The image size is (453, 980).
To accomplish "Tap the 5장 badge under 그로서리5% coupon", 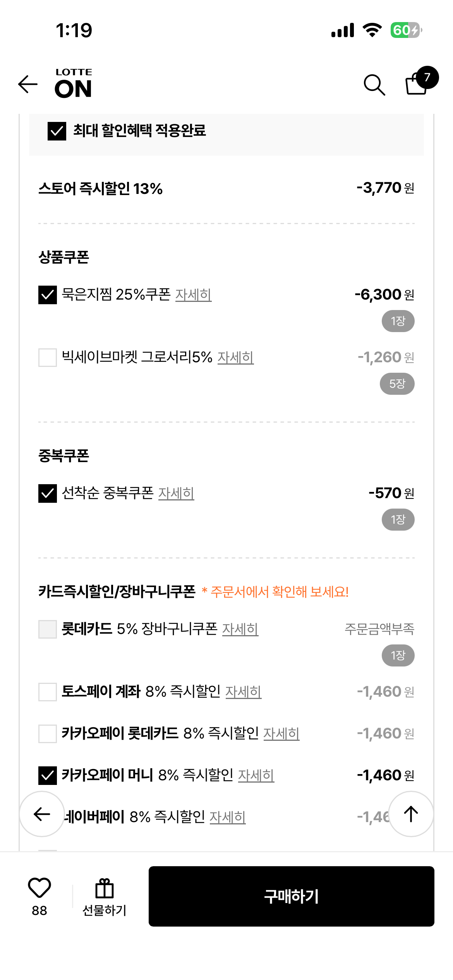I will point(397,384).
